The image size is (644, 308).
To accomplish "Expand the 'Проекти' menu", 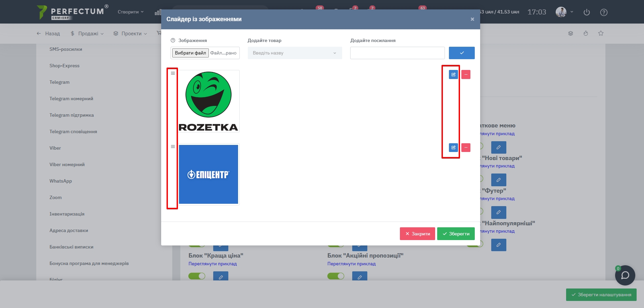I will pos(130,34).
